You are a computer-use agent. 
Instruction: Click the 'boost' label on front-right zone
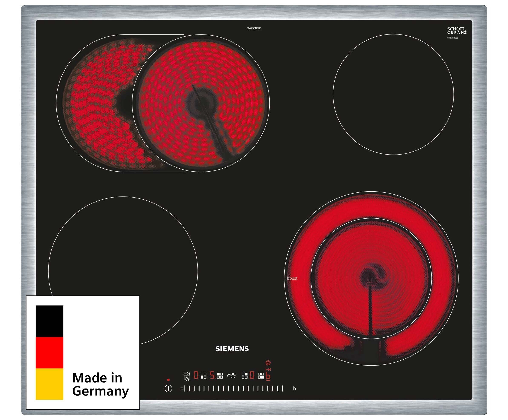click(292, 278)
